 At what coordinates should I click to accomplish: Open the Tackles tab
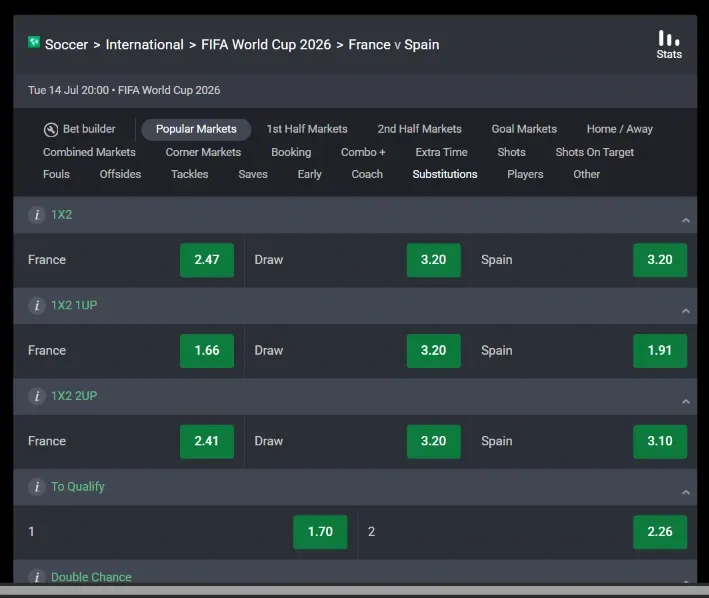(x=189, y=174)
